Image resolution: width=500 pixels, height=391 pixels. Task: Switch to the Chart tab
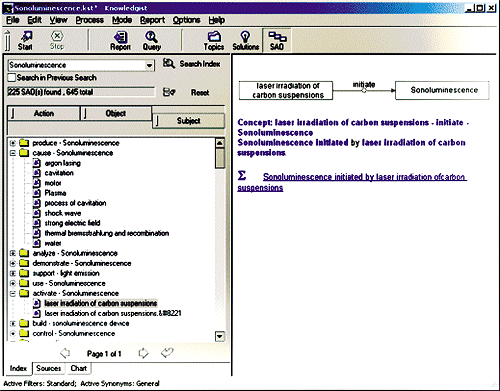click(79, 368)
